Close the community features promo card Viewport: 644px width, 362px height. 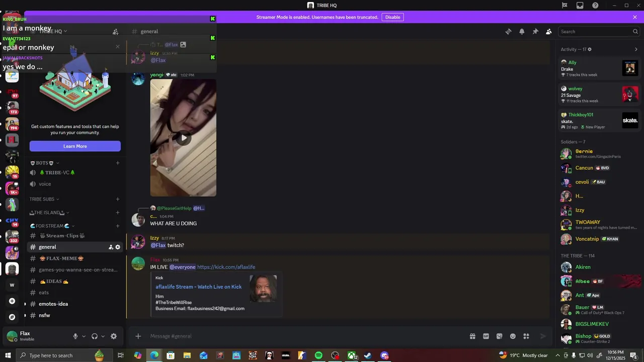[x=118, y=47]
